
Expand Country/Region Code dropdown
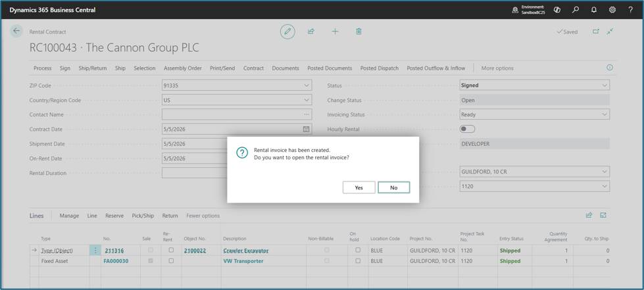[307, 100]
